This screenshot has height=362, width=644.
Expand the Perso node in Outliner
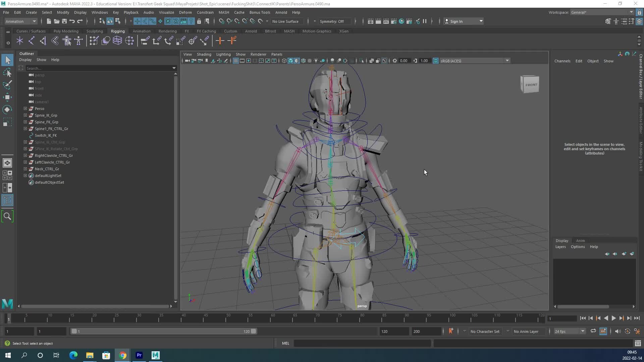tap(25, 108)
